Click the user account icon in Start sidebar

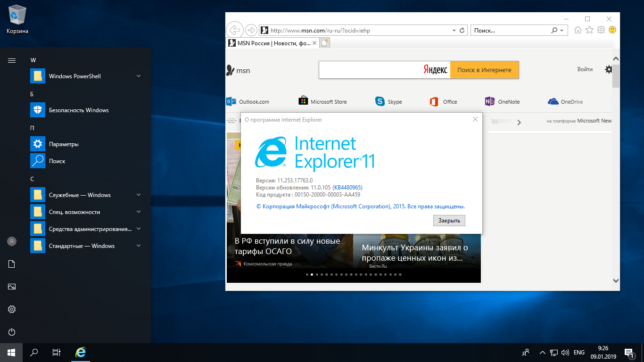(12, 241)
